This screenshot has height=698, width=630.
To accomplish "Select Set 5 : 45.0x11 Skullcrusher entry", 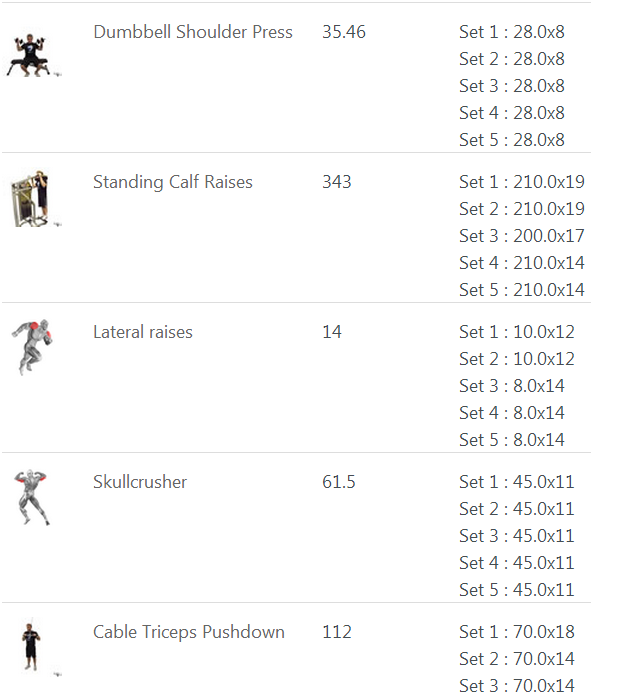I will tap(517, 590).
